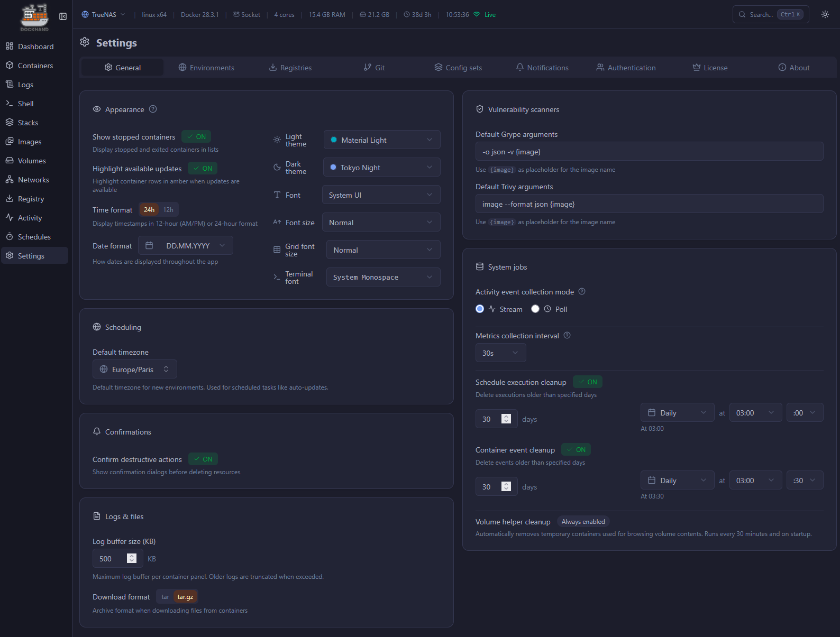Open the Shell page in sidebar

coord(25,104)
